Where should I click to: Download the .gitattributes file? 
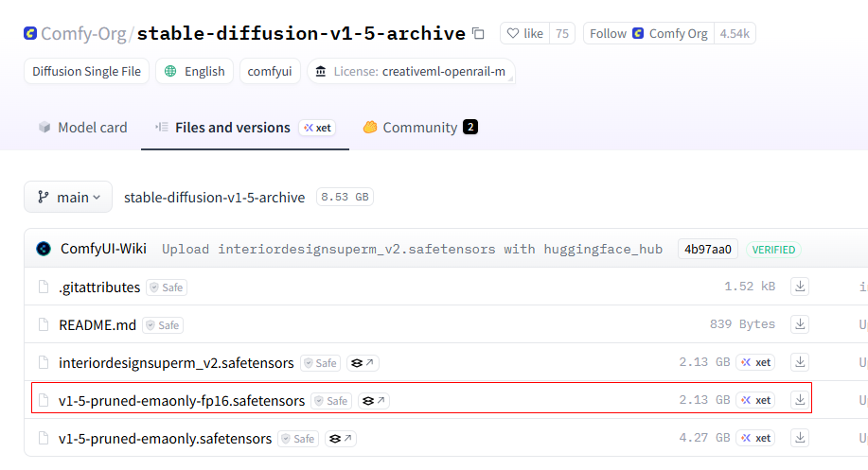[x=800, y=287]
